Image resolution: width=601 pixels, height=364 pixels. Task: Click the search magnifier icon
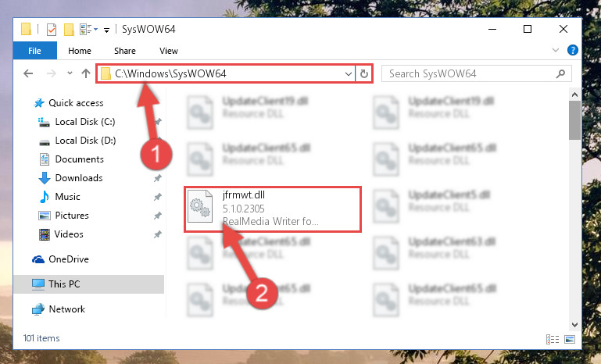[560, 73]
